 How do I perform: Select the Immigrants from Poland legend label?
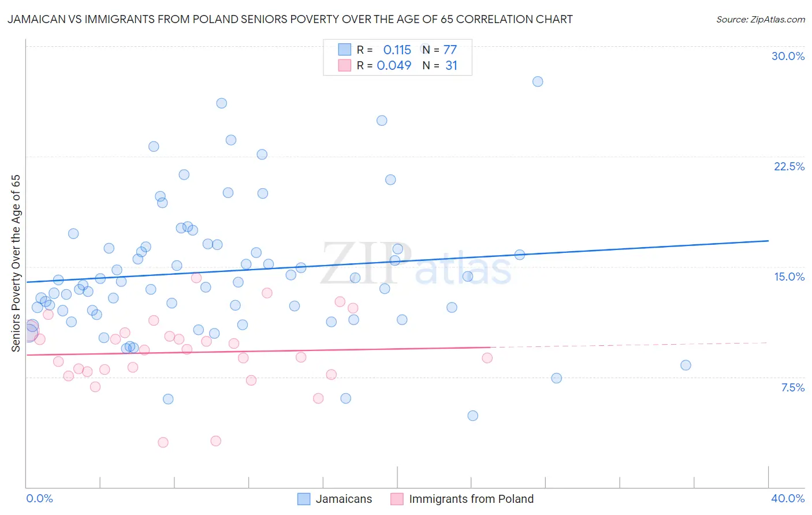(471, 499)
